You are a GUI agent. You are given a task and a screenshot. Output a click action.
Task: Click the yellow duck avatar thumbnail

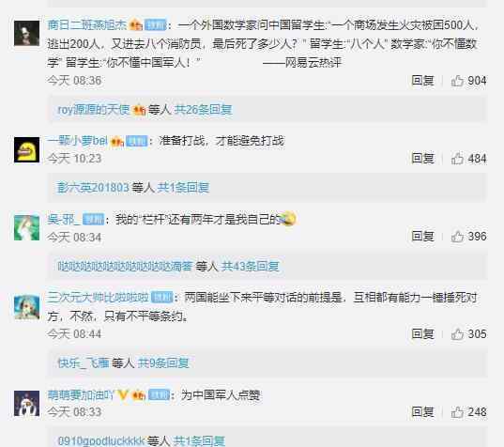pos(26,150)
